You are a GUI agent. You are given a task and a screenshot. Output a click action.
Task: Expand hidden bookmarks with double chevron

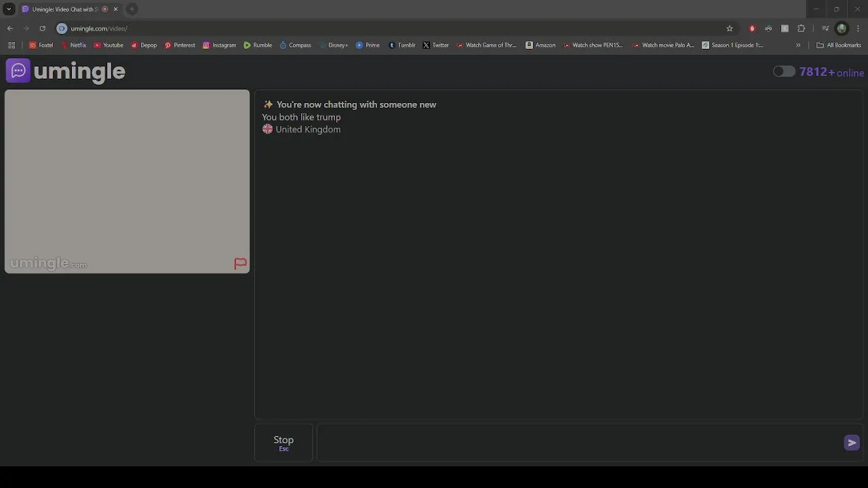tap(798, 45)
